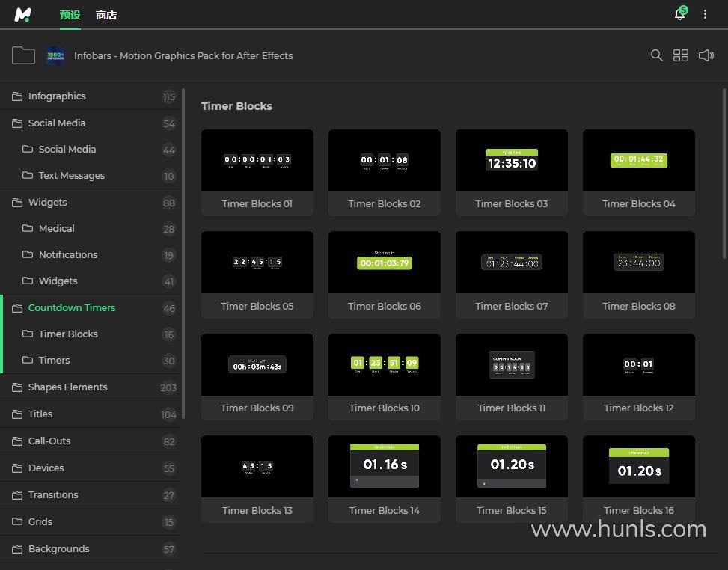Click the Shapes Elements folder icon
728x570 pixels.
point(17,387)
